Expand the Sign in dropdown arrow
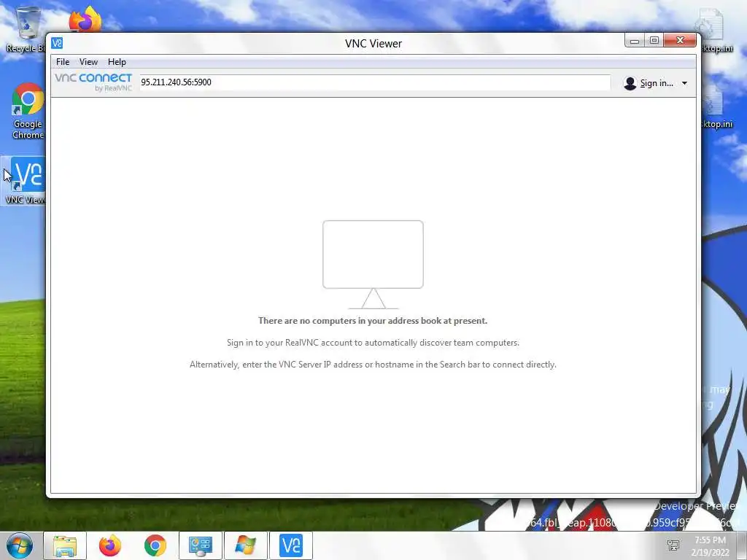This screenshot has width=747, height=560. click(684, 83)
